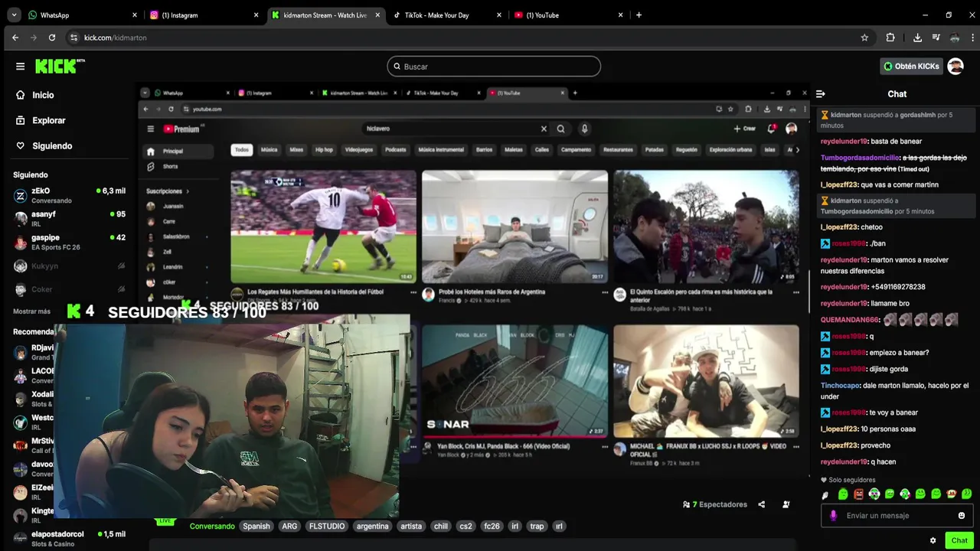Image resolution: width=980 pixels, height=551 pixels.
Task: Click the add-user icon beside share
Action: 786,504
